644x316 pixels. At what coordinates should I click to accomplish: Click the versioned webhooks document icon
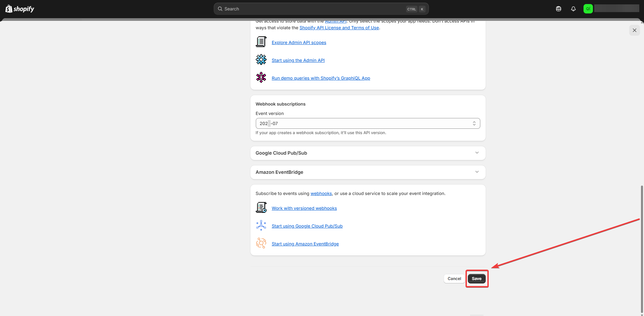pyautogui.click(x=261, y=208)
